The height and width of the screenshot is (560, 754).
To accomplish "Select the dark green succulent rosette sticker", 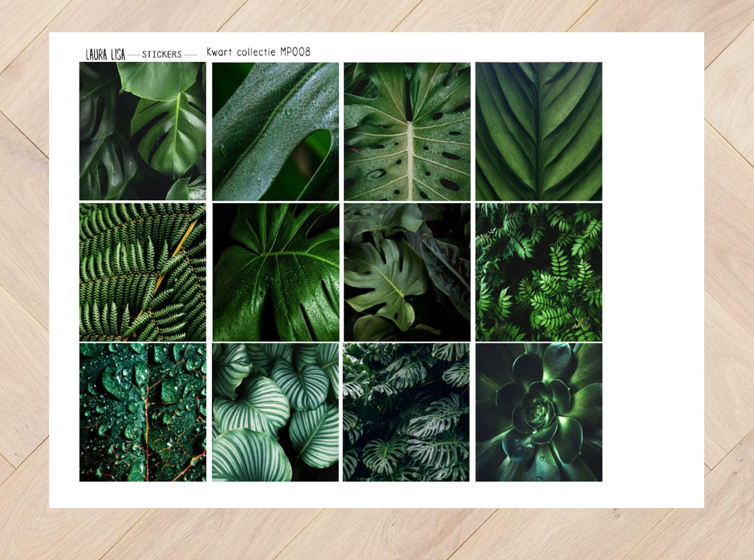I will click(538, 412).
